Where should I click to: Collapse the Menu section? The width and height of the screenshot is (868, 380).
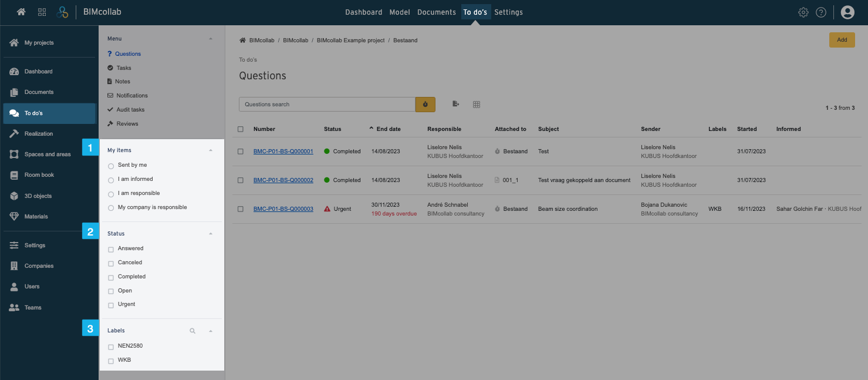(211, 39)
